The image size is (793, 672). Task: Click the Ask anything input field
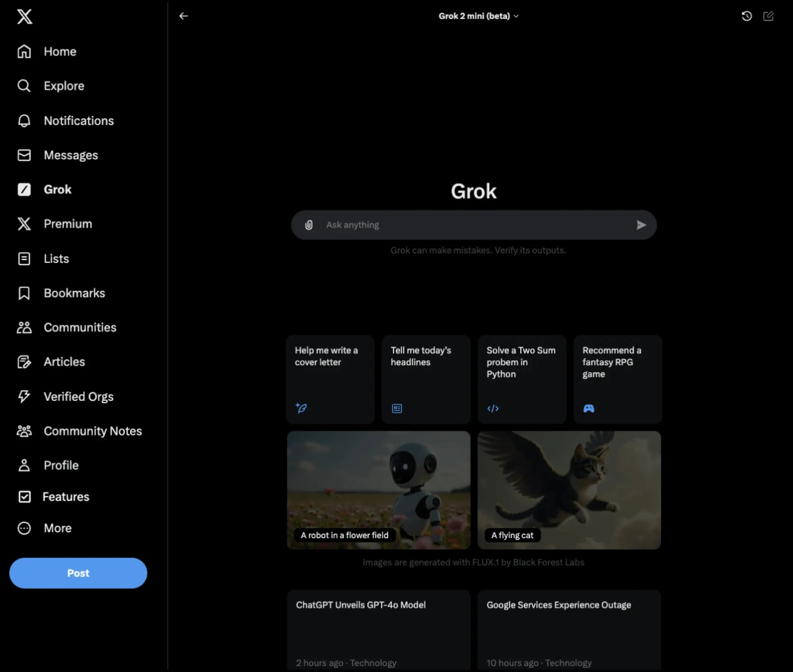(x=474, y=224)
